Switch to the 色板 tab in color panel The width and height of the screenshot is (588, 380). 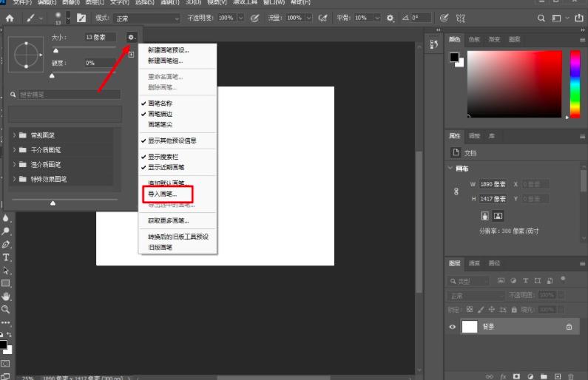tap(473, 39)
